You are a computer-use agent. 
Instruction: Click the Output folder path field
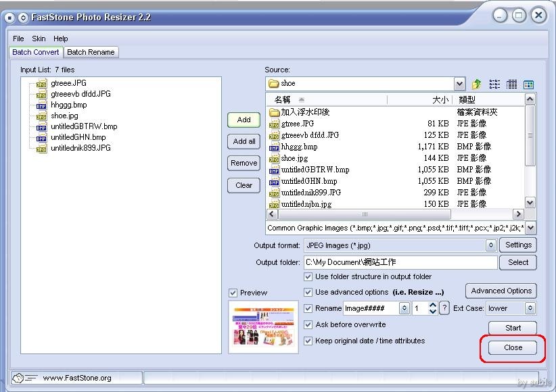[400, 262]
